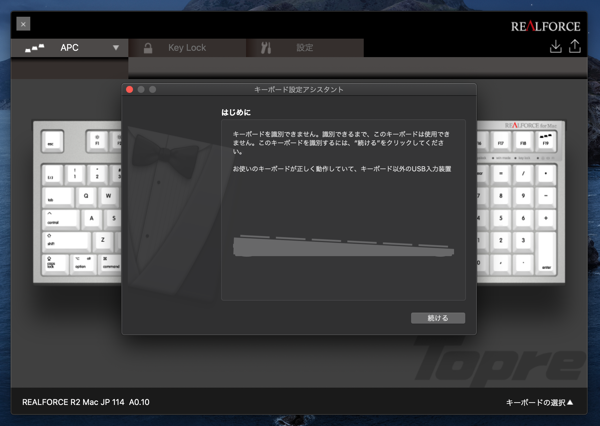Click the Z key on keyboard image

point(103,241)
